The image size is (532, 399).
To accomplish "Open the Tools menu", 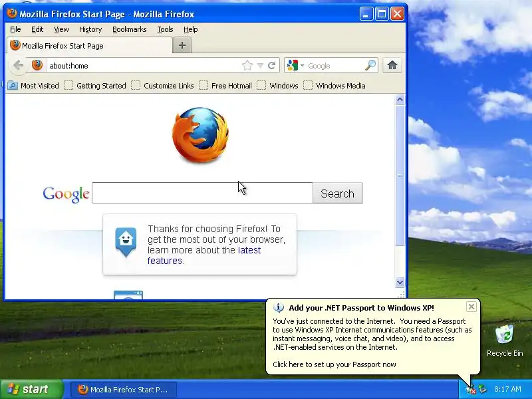I will point(165,29).
